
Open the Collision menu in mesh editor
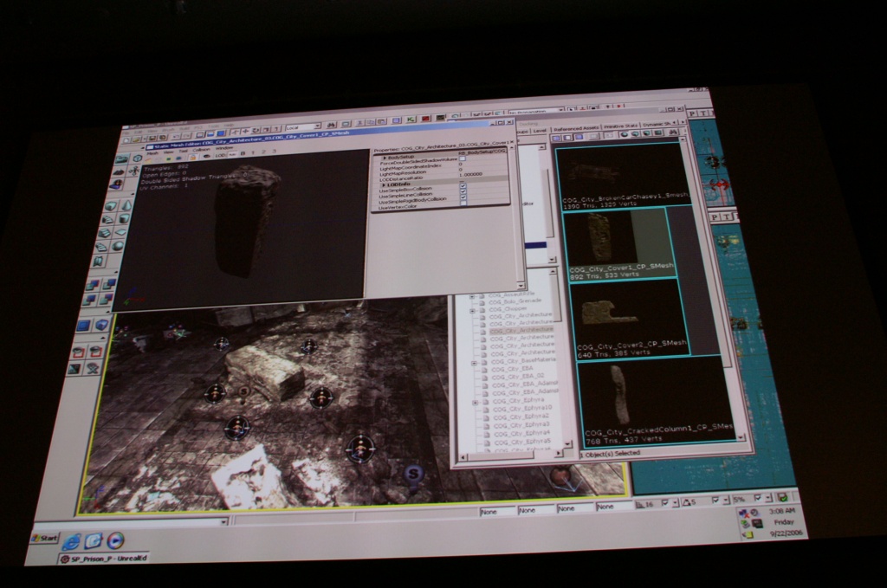point(201,150)
